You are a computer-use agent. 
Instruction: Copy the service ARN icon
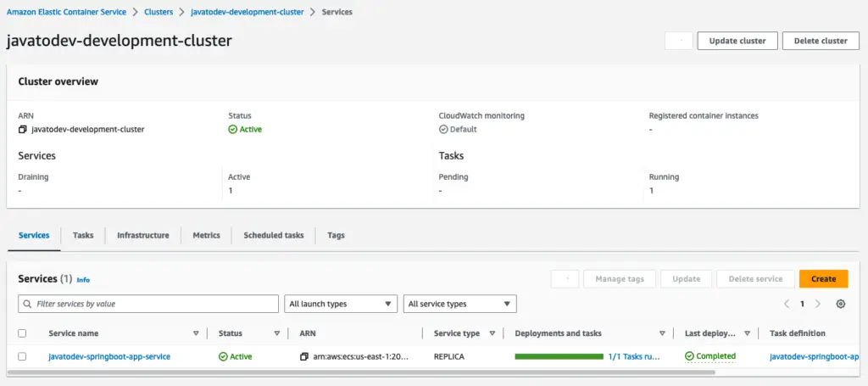pyautogui.click(x=304, y=356)
